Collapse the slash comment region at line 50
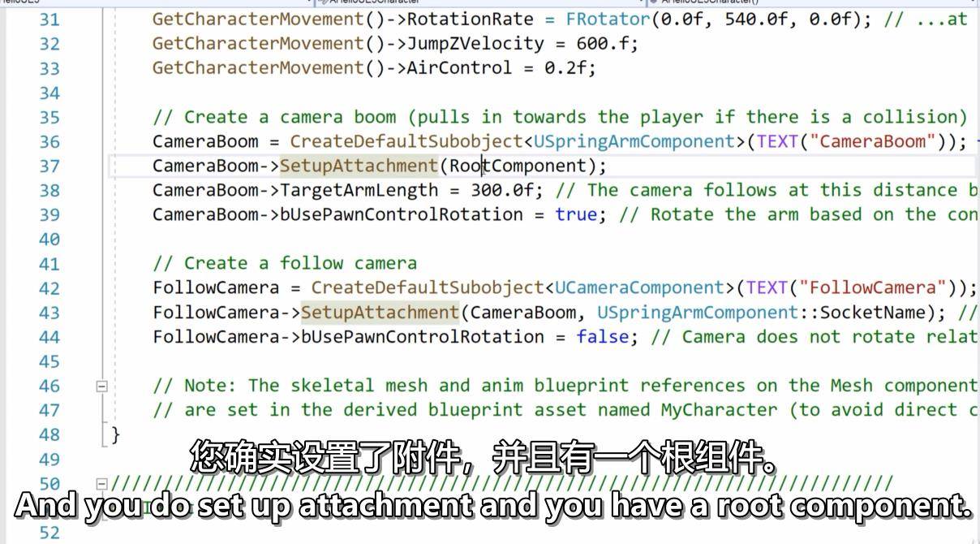980x544 pixels. (101, 484)
